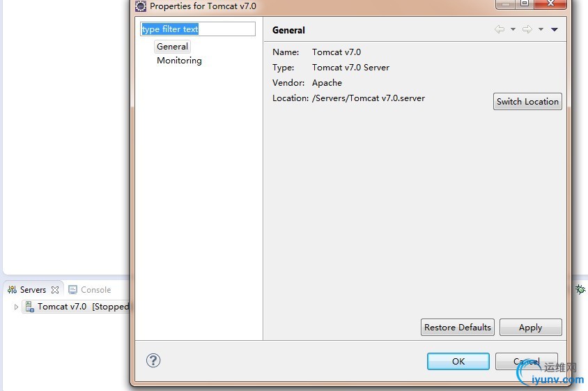Viewport: 588px width, 391px height.
Task: Click the Servers view icon
Action: click(x=12, y=290)
